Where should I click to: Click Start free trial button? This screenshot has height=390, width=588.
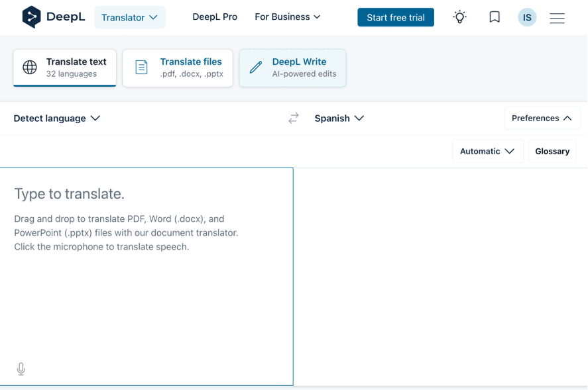click(x=396, y=17)
